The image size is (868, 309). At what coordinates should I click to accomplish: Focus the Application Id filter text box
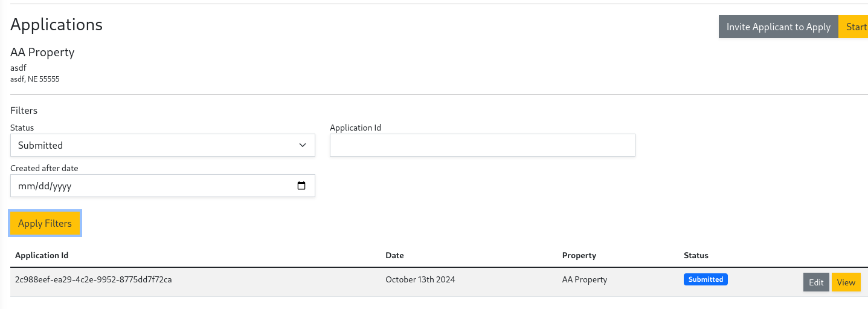coord(482,145)
